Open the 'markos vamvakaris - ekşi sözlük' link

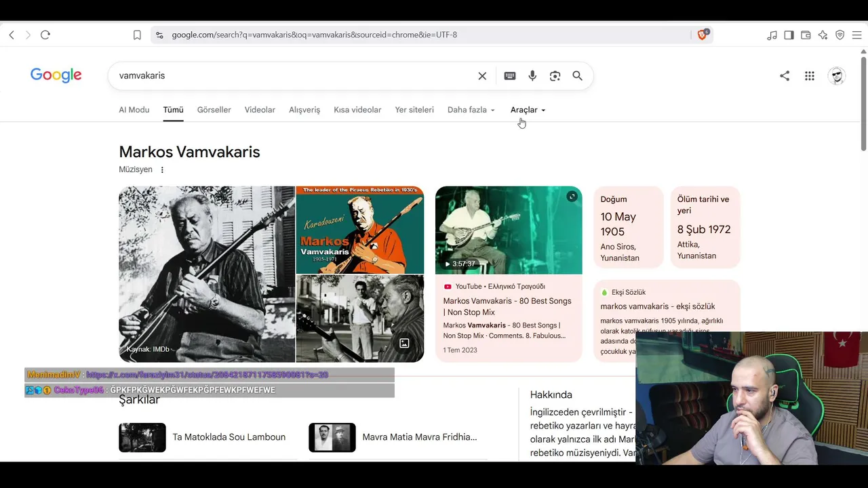coord(658,306)
